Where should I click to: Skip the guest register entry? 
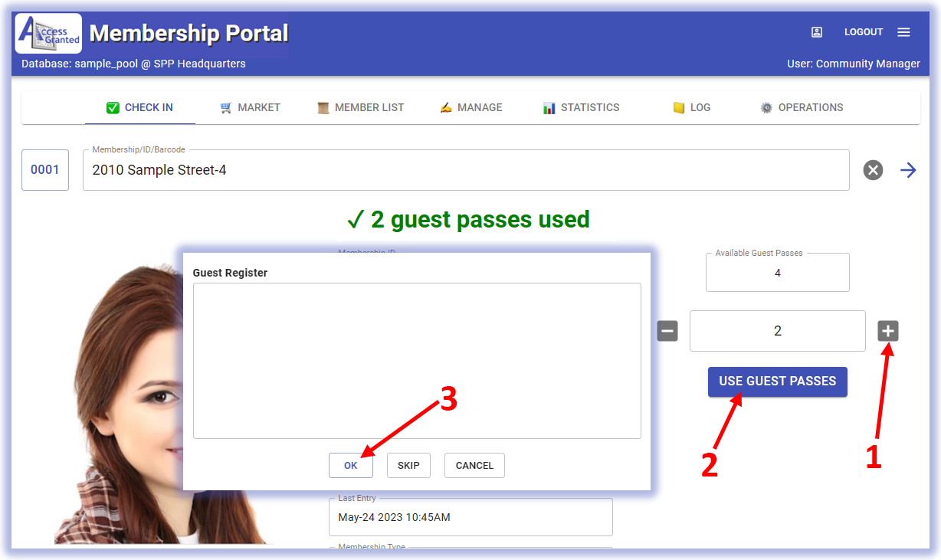pos(408,465)
